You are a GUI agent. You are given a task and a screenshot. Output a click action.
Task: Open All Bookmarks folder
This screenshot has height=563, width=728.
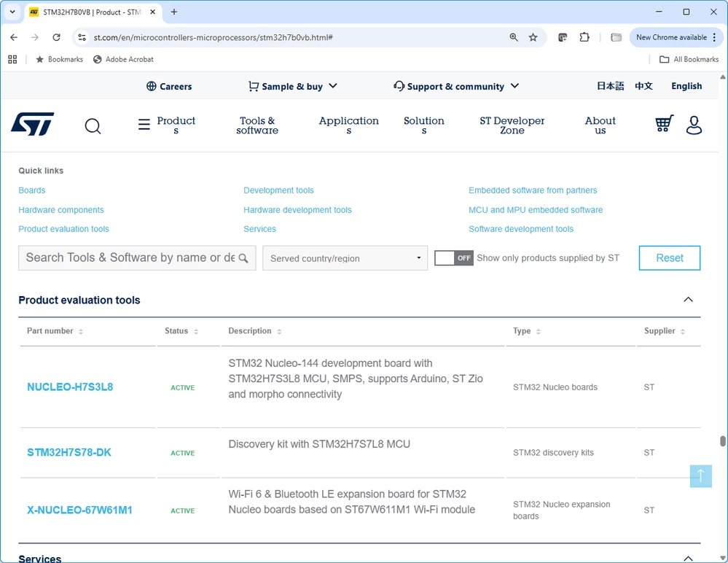click(x=689, y=60)
